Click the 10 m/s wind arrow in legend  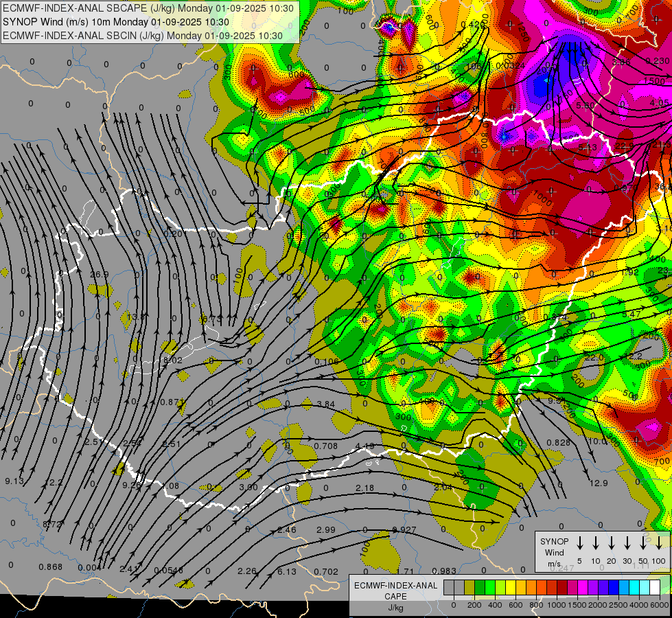596,542
